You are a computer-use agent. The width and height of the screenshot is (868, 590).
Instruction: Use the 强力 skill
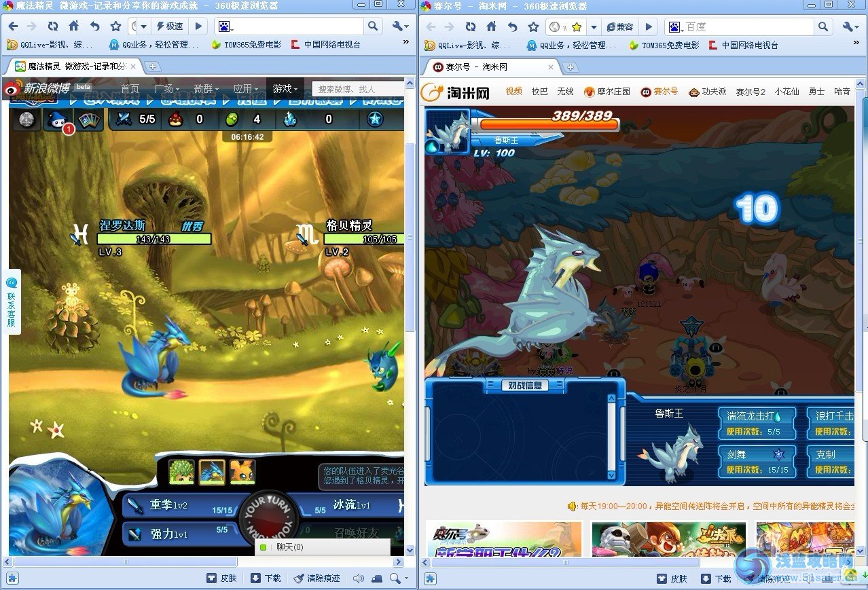[180, 533]
